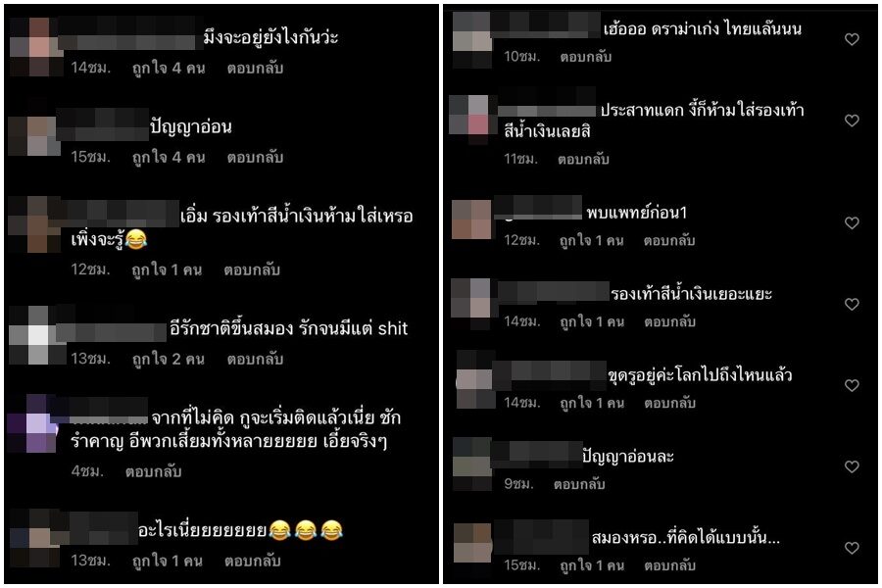Viewport: 882px width, 588px height.
Task: Click ตอบกลับ under 'เพิ่งจะรู้' comment
Action: click(x=252, y=269)
